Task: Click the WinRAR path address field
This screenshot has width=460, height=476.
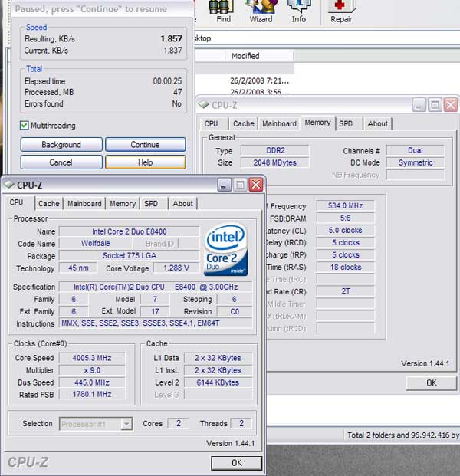Action: [x=327, y=38]
